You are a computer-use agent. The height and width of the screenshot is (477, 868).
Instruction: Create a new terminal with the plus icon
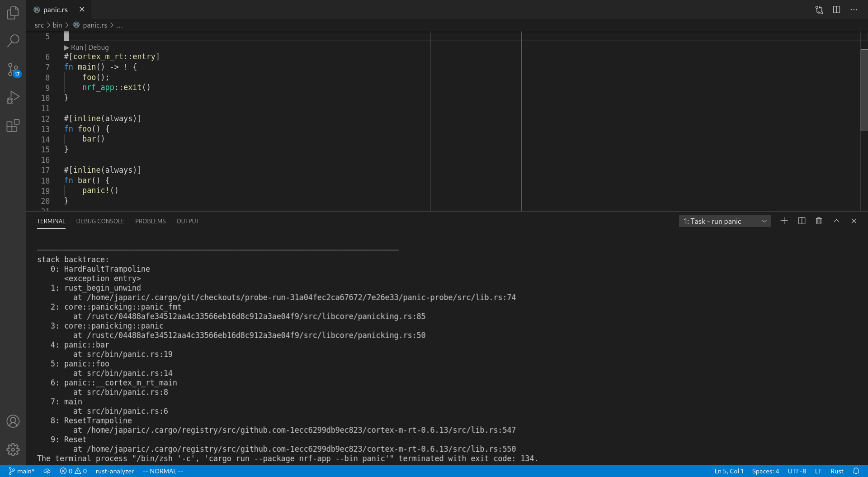[x=784, y=221]
